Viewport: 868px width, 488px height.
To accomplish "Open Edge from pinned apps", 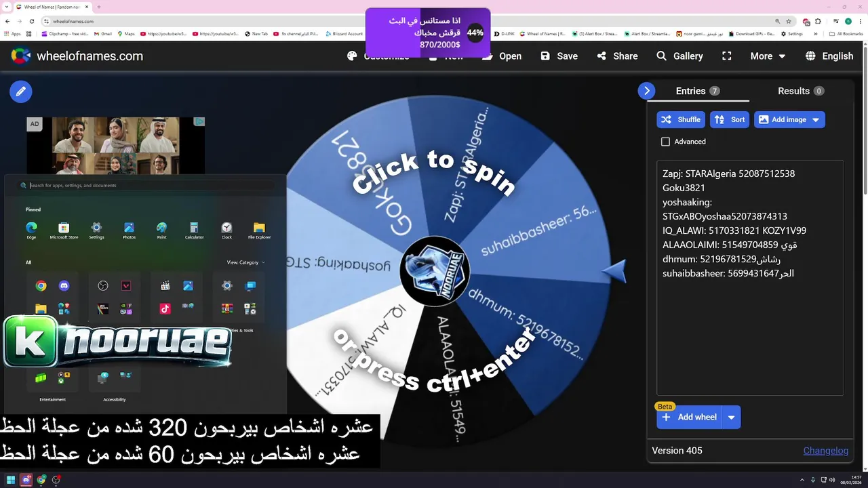I will 31,230.
